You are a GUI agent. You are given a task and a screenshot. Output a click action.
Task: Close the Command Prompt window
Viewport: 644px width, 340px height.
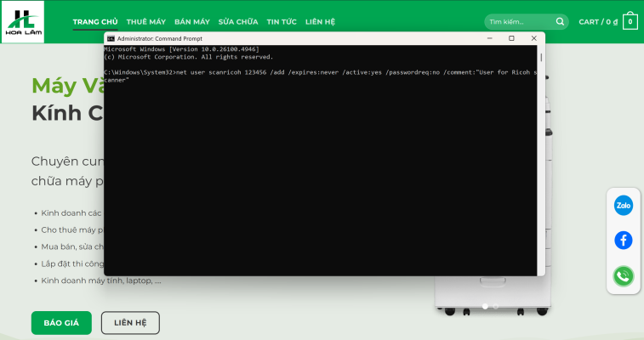tap(533, 38)
